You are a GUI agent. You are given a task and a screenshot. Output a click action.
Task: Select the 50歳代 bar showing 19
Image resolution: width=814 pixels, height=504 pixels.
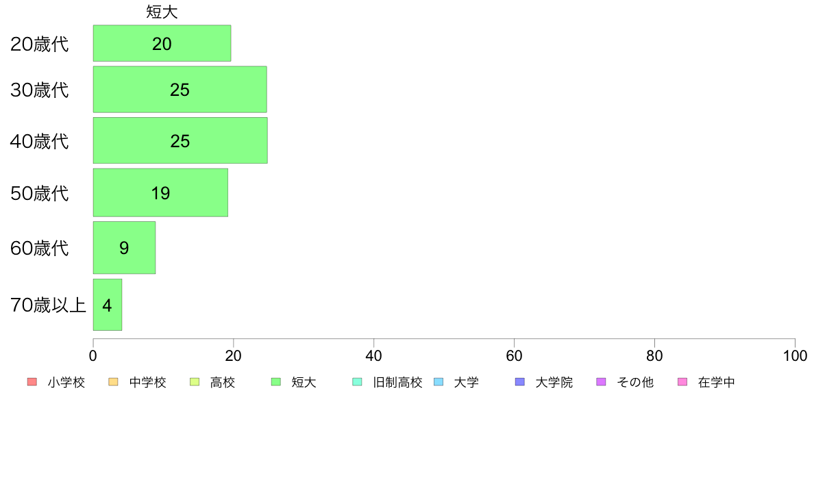[160, 192]
